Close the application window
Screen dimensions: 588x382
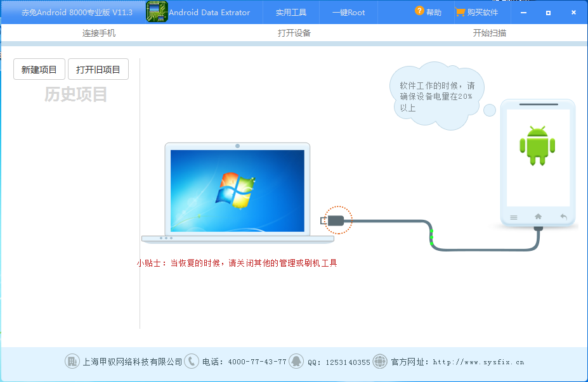click(x=573, y=13)
